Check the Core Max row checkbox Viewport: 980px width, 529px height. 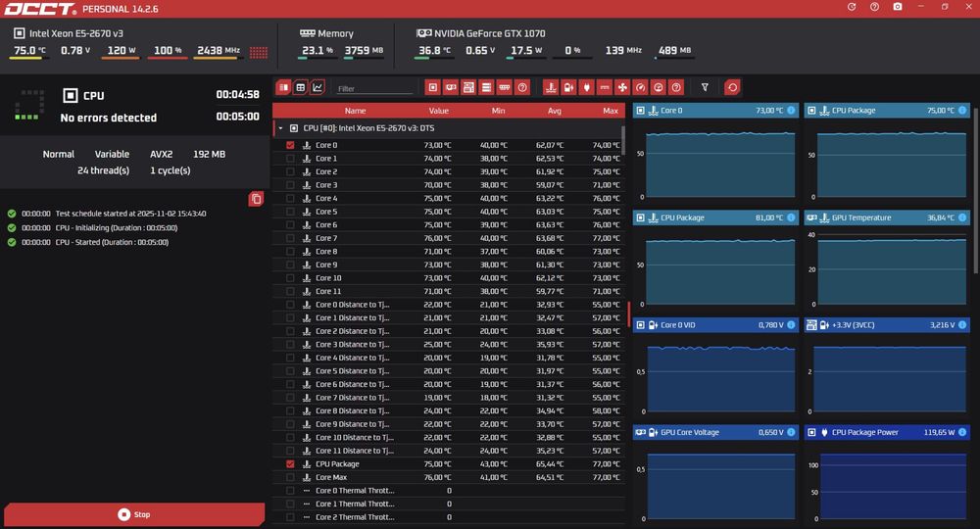tap(290, 477)
